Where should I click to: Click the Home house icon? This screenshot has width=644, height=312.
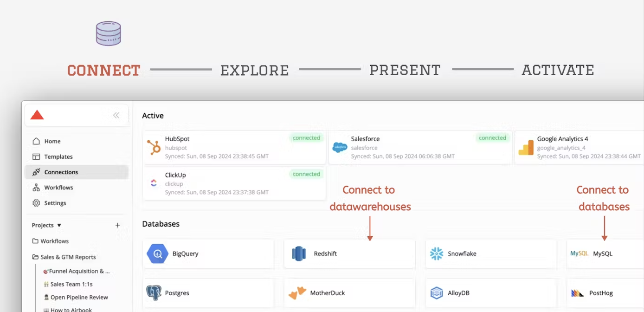pyautogui.click(x=36, y=141)
